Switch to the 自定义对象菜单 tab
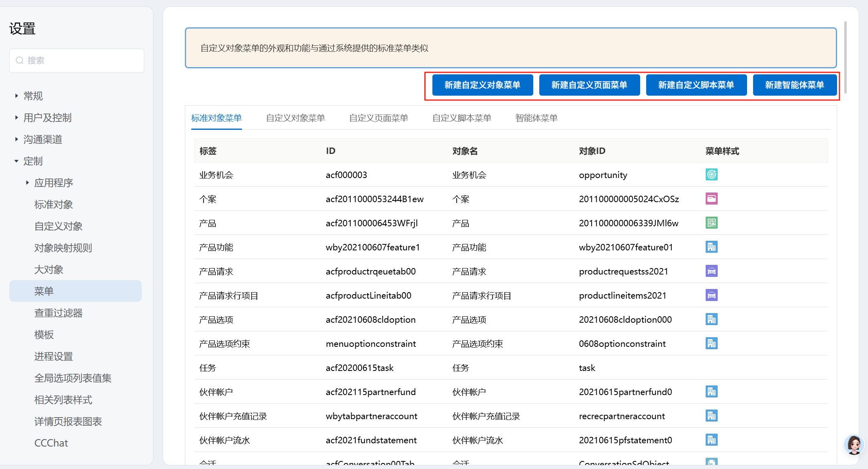The width and height of the screenshot is (868, 469). (x=295, y=118)
